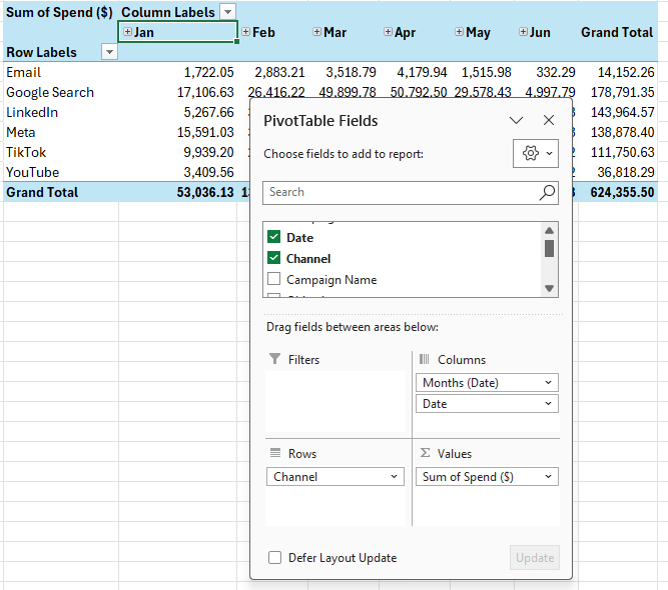Image resolution: width=668 pixels, height=590 pixels.
Task: Select Email January value 1,722.05
Action: point(209,72)
